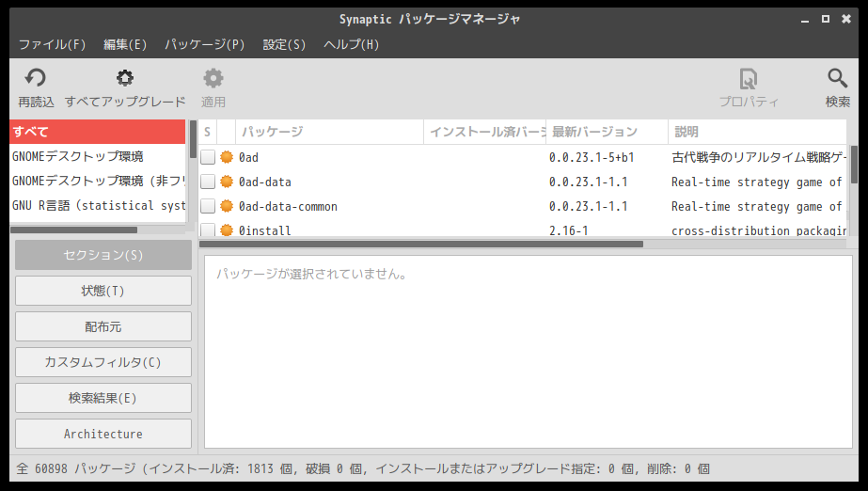This screenshot has width=868, height=491.
Task: Select the GNOMEデスクトップ環境 section
Action: tap(98, 156)
